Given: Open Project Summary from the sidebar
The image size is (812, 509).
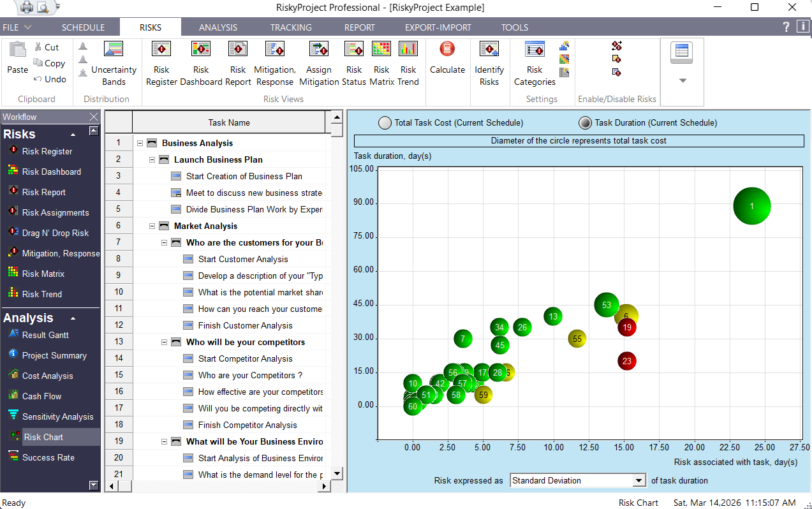Looking at the screenshot, I should tap(55, 355).
